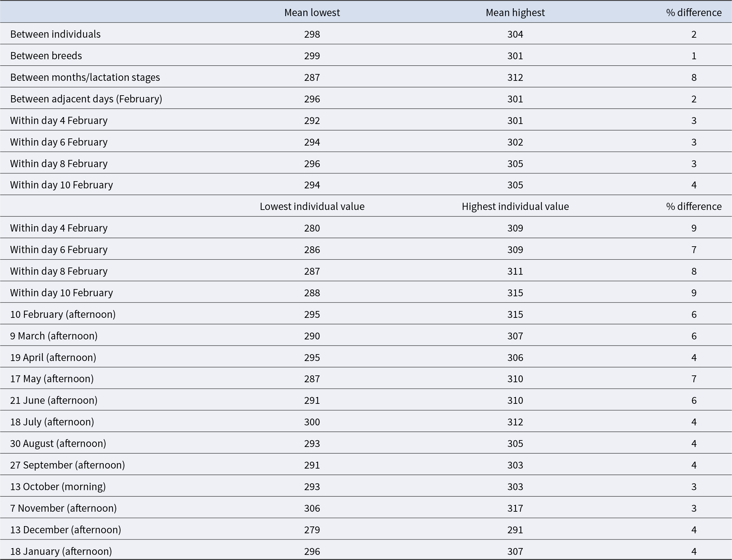Screen dimensions: 732x560
Task: Click 'Between months/lactation stages' label
Action: [85, 77]
